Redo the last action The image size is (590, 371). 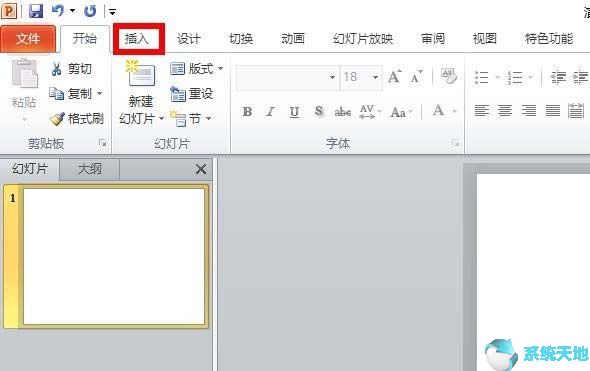click(90, 11)
